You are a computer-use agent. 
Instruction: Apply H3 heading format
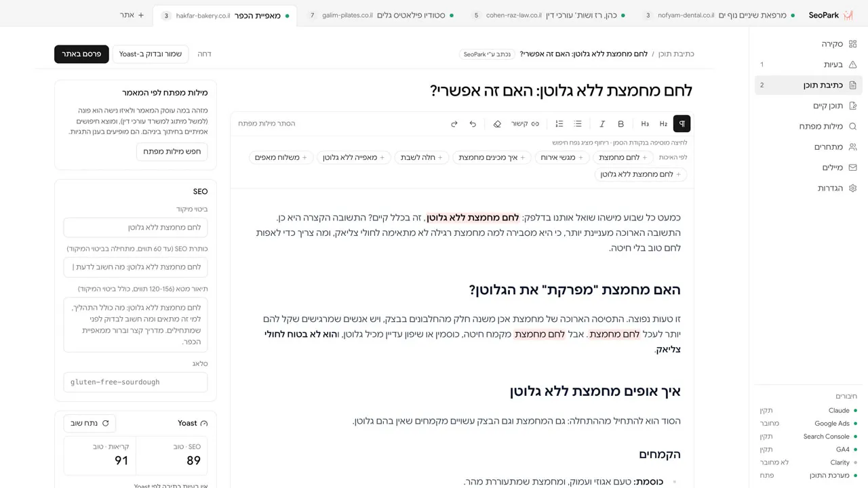click(x=645, y=123)
